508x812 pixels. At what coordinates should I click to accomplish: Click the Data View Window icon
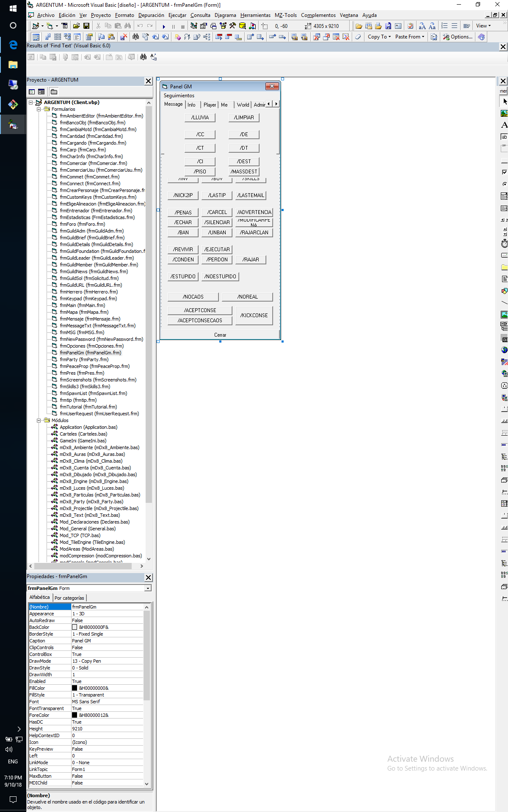[243, 26]
